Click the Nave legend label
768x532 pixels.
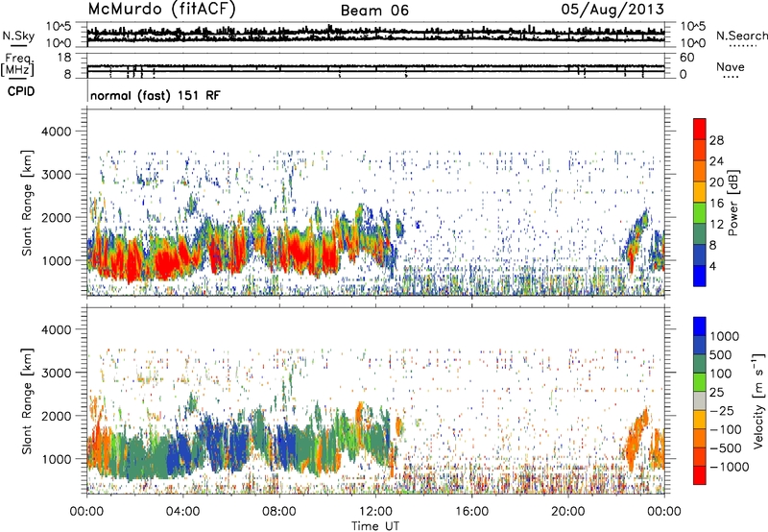(731, 67)
